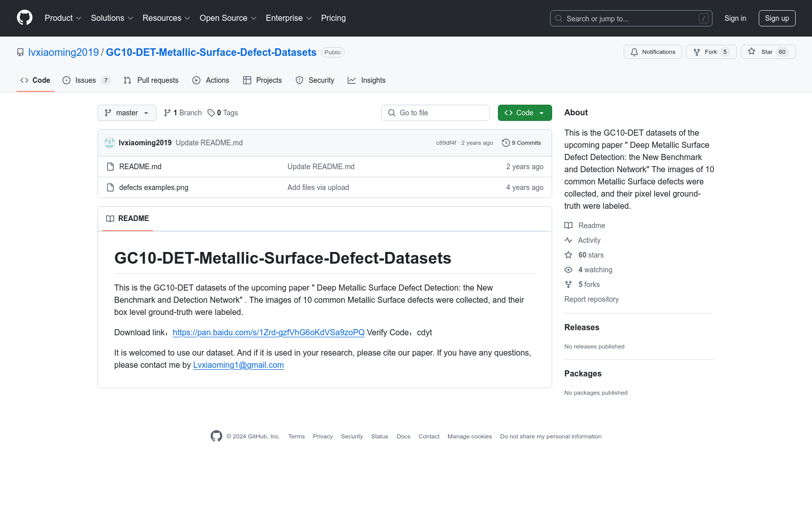Click the Releases heading link
This screenshot has width=812, height=508.
(x=582, y=328)
